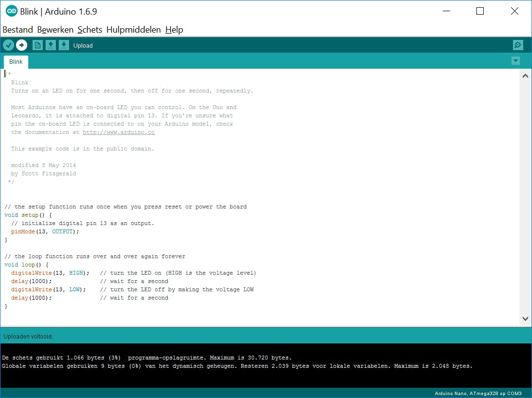Click console line starting 'Globale variabelen gebruiken'

tap(237, 366)
